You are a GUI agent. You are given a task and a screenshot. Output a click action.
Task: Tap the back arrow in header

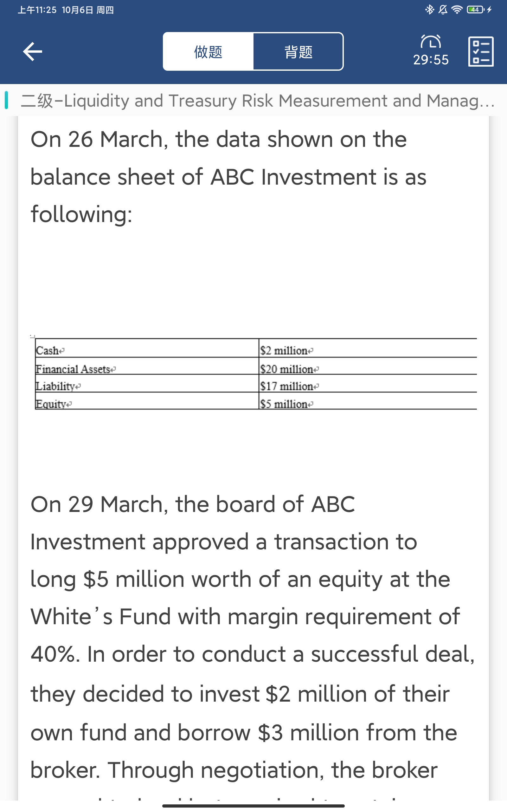[33, 51]
